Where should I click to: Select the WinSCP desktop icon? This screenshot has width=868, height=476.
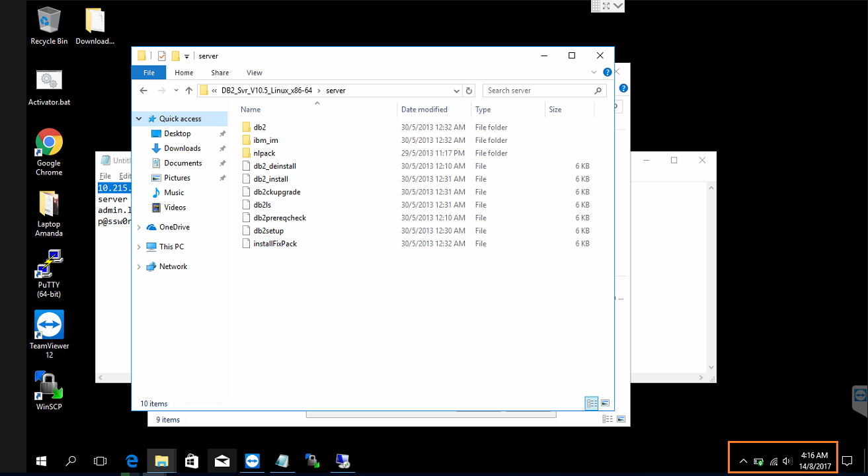(x=49, y=386)
